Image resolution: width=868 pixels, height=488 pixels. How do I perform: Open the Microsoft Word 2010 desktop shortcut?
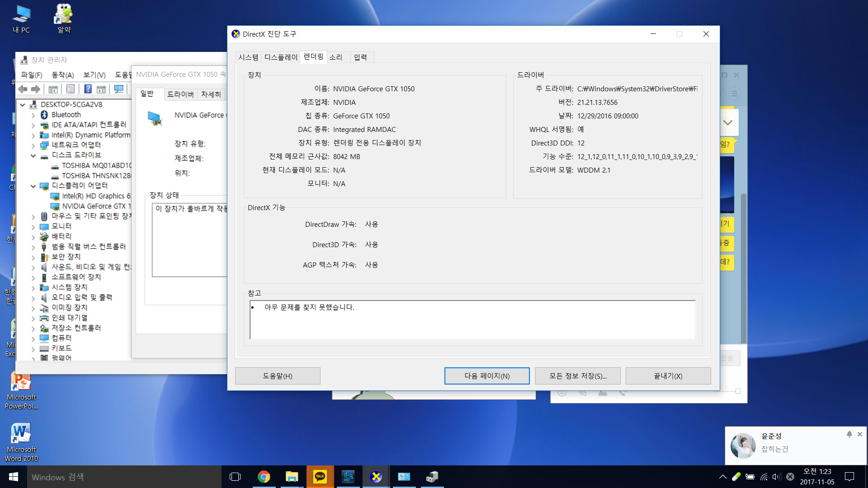point(21,443)
